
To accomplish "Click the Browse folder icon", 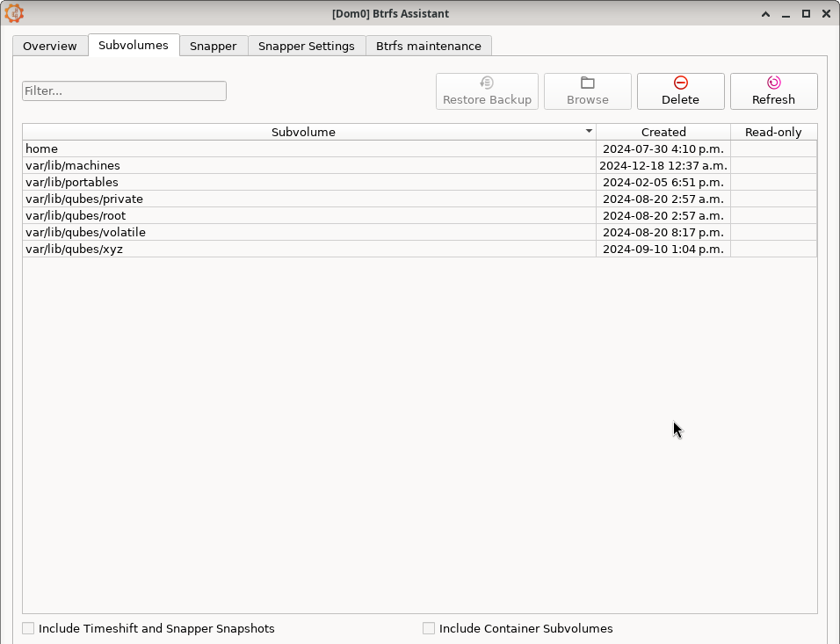I will 588,83.
